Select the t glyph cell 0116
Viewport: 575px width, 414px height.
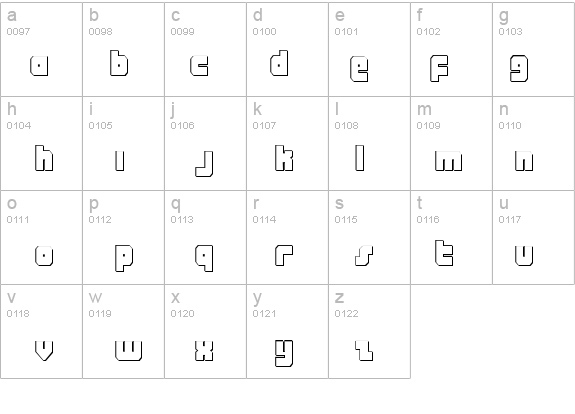451,237
